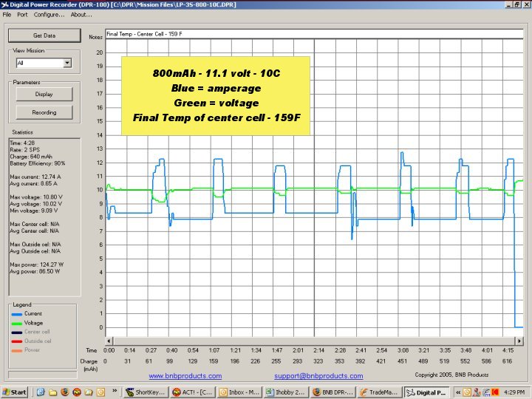The width and height of the screenshot is (532, 399).
Task: Click the system tray clock 4:29 PM
Action: 514,392
